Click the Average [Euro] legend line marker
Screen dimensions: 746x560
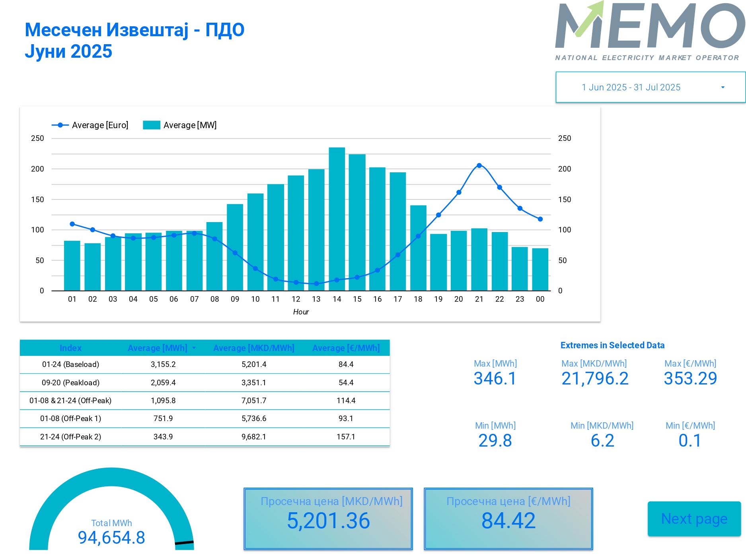tap(60, 125)
